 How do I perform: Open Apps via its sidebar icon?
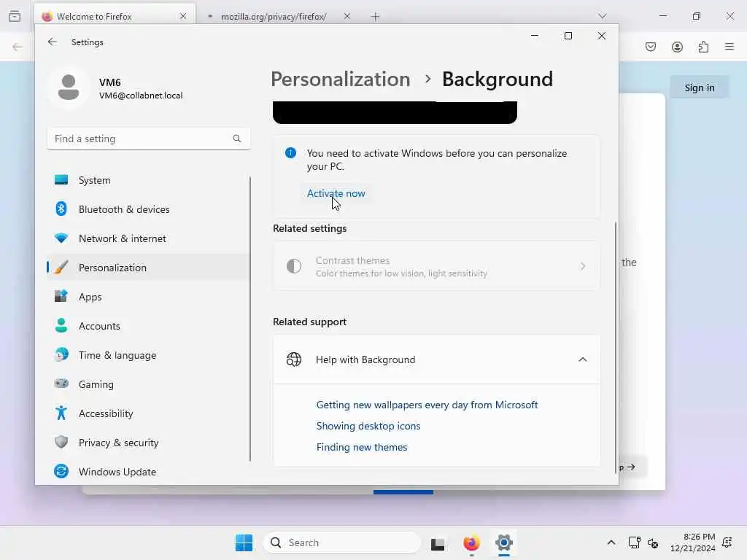(x=61, y=296)
